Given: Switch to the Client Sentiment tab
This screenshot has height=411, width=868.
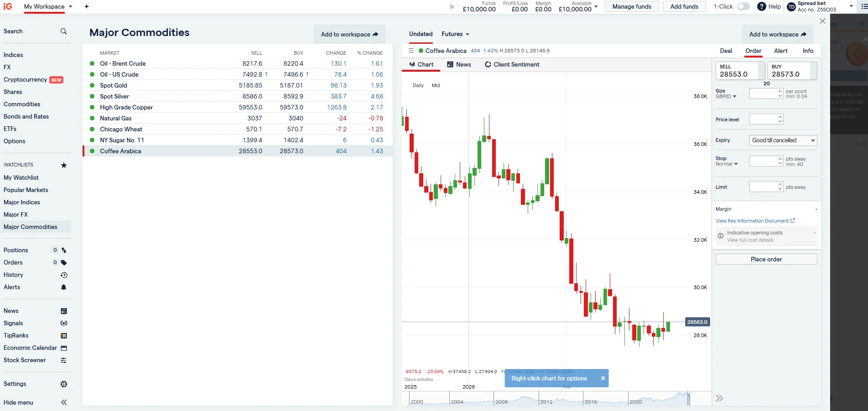Looking at the screenshot, I should (x=512, y=64).
